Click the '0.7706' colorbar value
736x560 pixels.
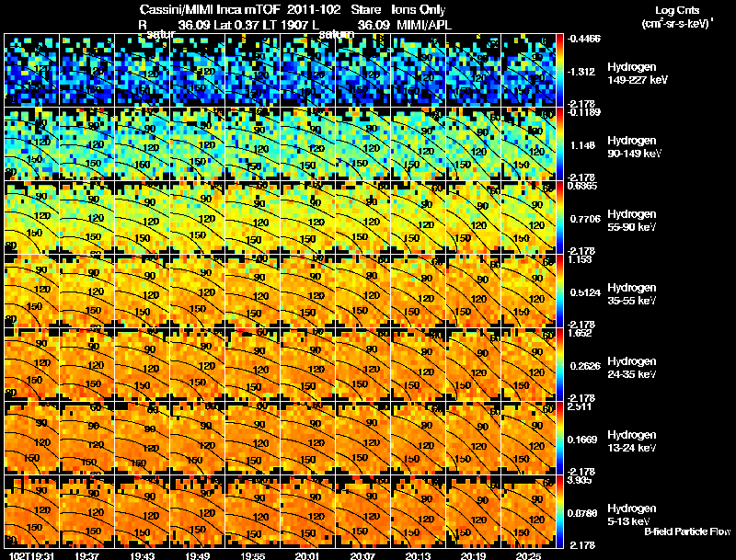585,219
